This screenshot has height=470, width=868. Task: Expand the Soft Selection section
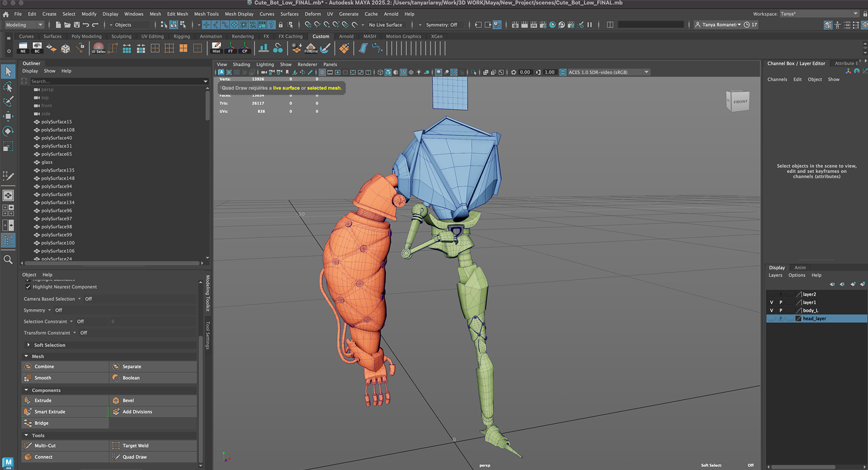point(29,345)
